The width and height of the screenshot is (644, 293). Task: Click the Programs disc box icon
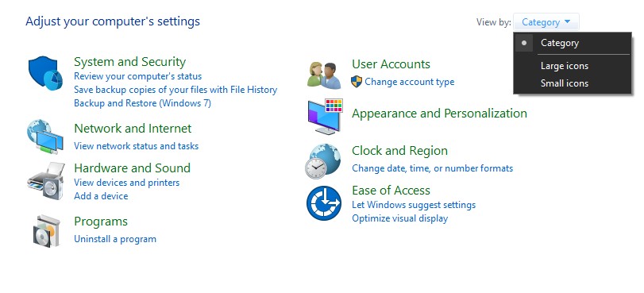point(46,230)
